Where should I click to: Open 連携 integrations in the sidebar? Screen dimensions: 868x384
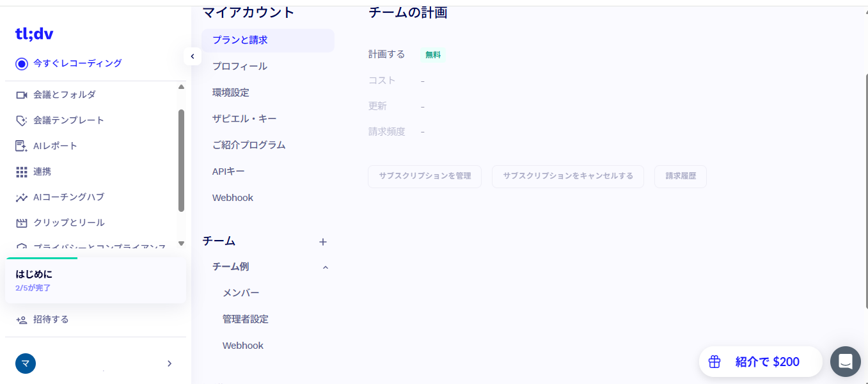point(42,172)
